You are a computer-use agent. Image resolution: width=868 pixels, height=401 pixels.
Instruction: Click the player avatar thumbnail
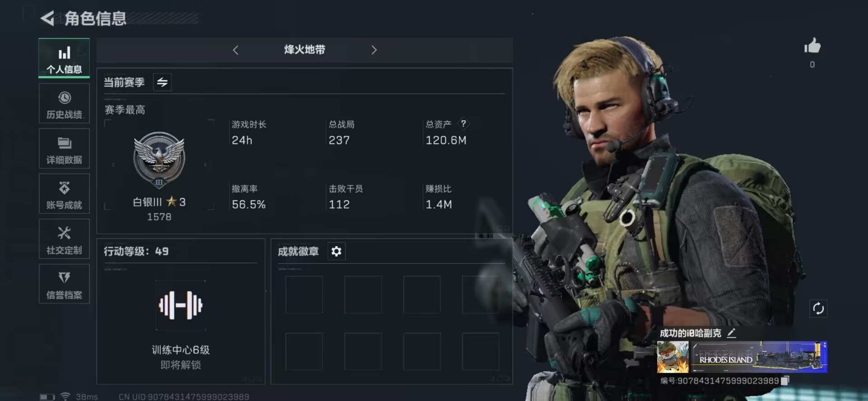(673, 357)
